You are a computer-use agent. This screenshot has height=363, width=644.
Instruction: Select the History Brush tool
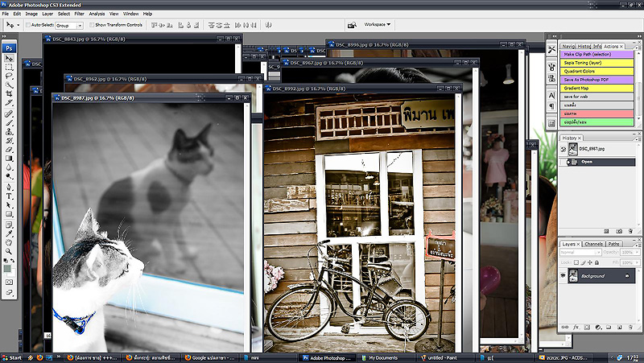point(9,141)
